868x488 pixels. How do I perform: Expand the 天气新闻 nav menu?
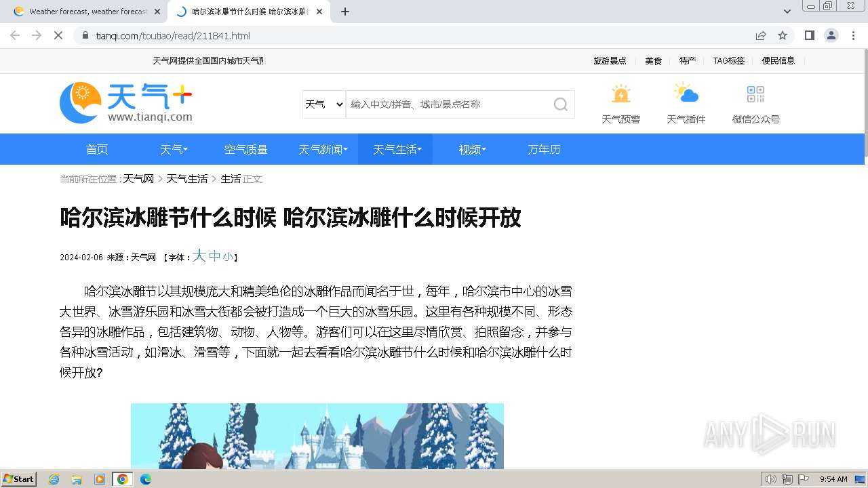(323, 149)
